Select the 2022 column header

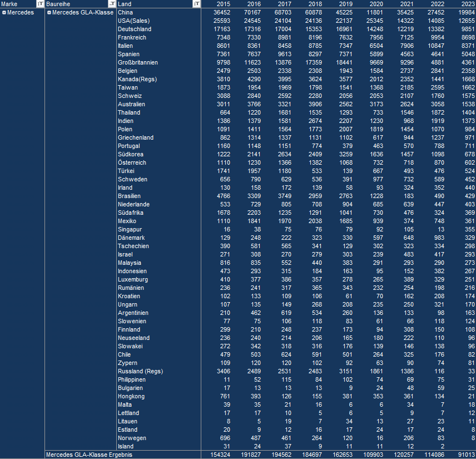pyautogui.click(x=438, y=4)
